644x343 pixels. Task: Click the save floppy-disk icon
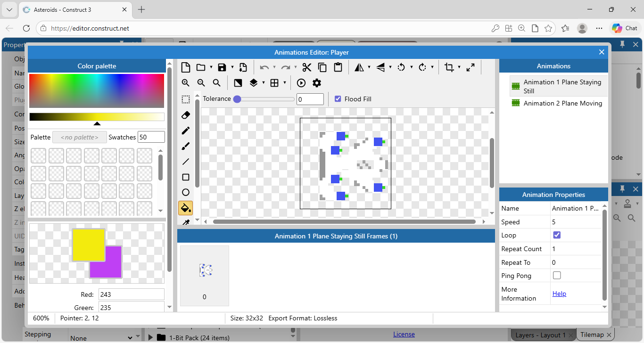tap(222, 67)
